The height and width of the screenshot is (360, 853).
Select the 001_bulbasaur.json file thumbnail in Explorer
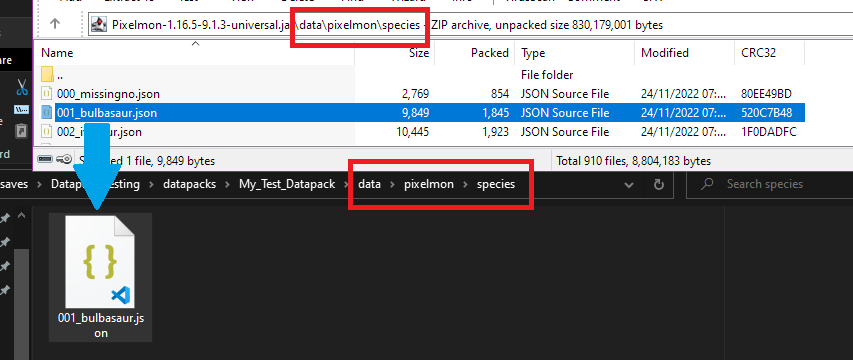(100, 277)
